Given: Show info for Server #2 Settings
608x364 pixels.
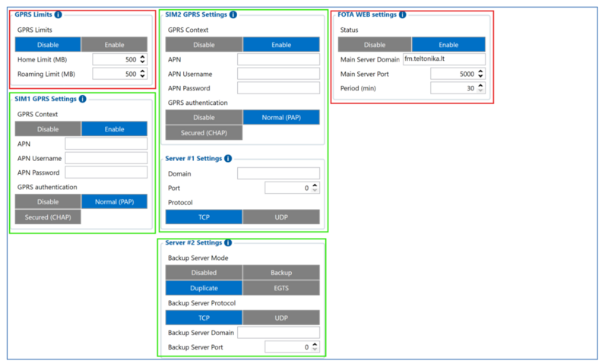Looking at the screenshot, I should tap(228, 243).
